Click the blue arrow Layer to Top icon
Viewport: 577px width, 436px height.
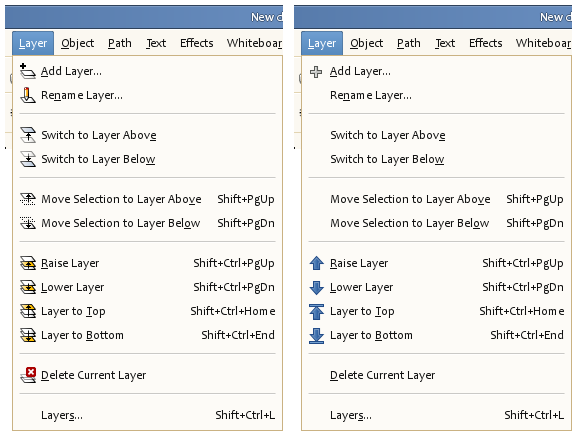pos(316,311)
